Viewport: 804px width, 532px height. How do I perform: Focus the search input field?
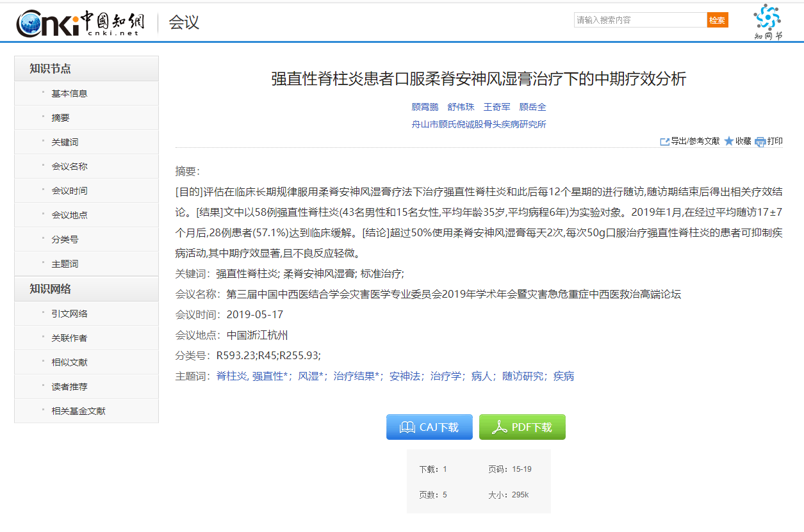(640, 20)
